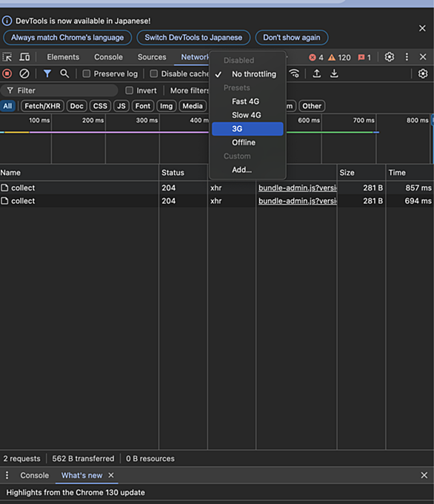Open the DevTools three-dot menu
Viewport: 434px width, 504px height.
pos(407,57)
